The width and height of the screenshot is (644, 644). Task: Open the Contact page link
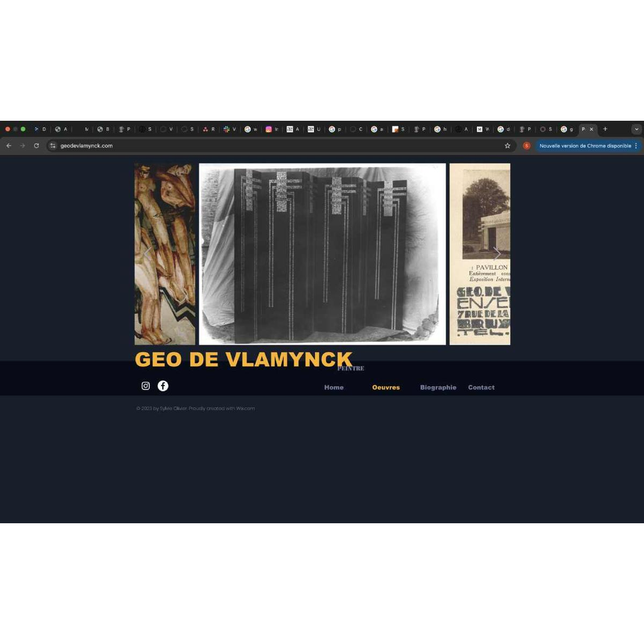(x=481, y=387)
